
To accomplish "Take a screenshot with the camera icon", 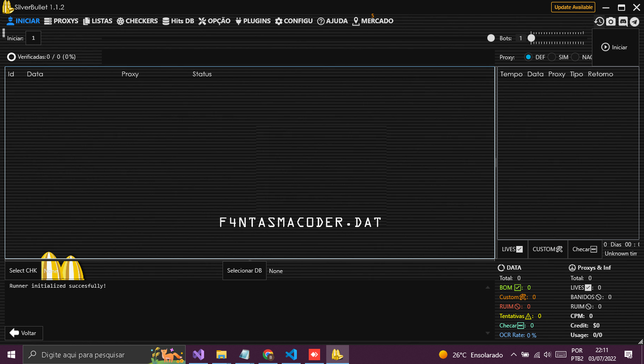I will tap(611, 21).
